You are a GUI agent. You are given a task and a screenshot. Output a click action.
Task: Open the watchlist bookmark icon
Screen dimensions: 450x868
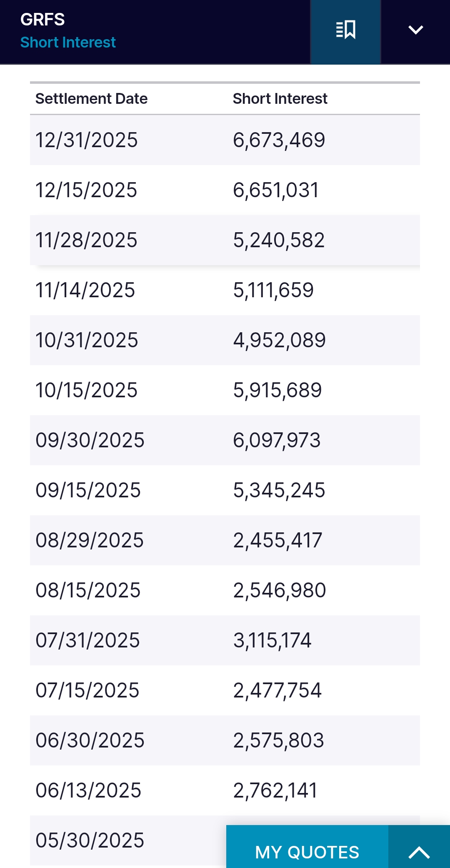[345, 30]
